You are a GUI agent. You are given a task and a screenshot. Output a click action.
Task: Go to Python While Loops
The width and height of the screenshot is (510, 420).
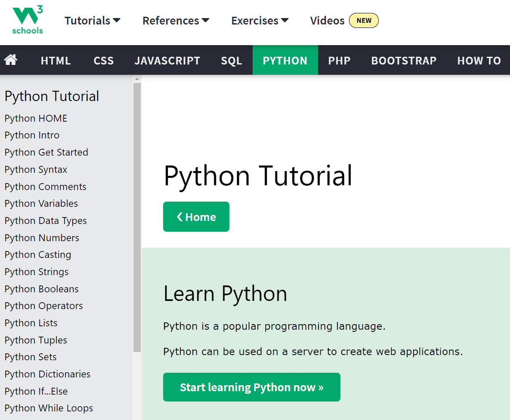pos(49,408)
